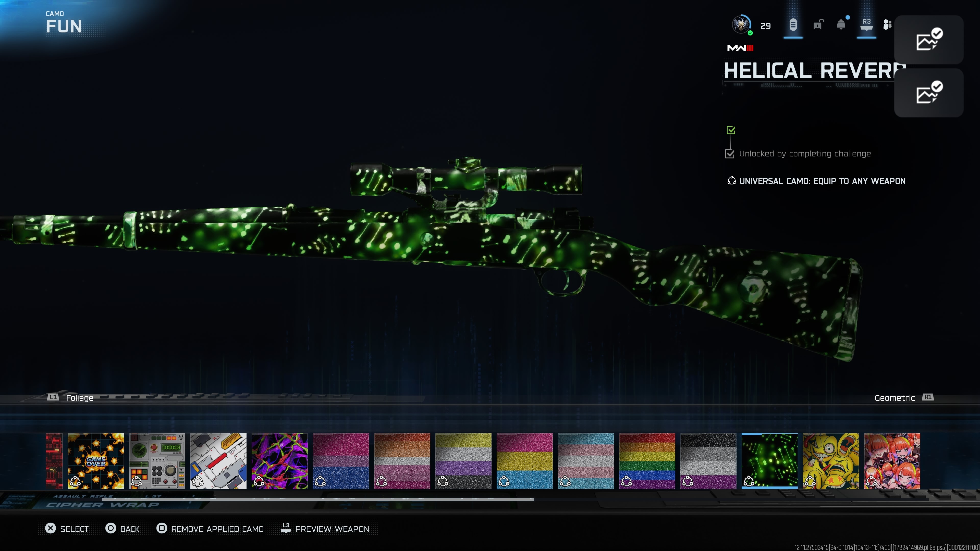This screenshot has height=551, width=980.
Task: Click the 'Unlocked by completing challenge' checkbox
Action: click(x=730, y=154)
